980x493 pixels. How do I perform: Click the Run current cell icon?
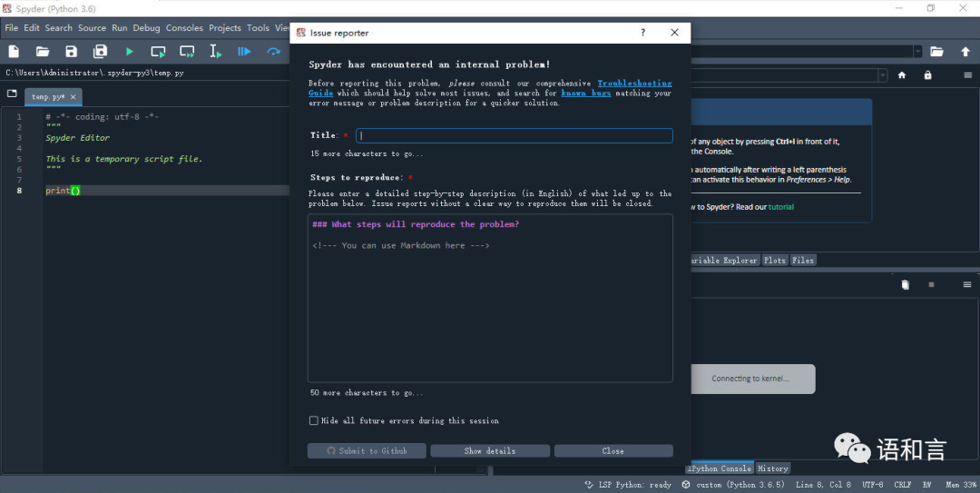click(x=158, y=52)
